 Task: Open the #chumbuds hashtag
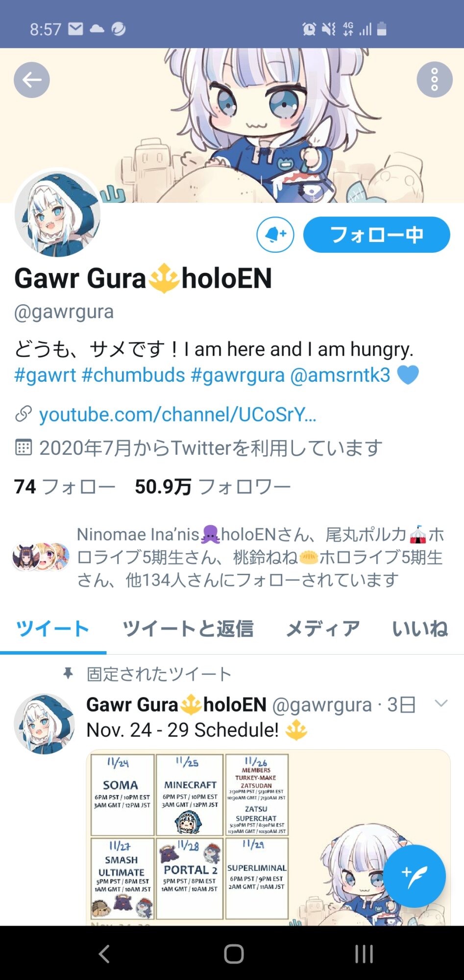pos(133,375)
